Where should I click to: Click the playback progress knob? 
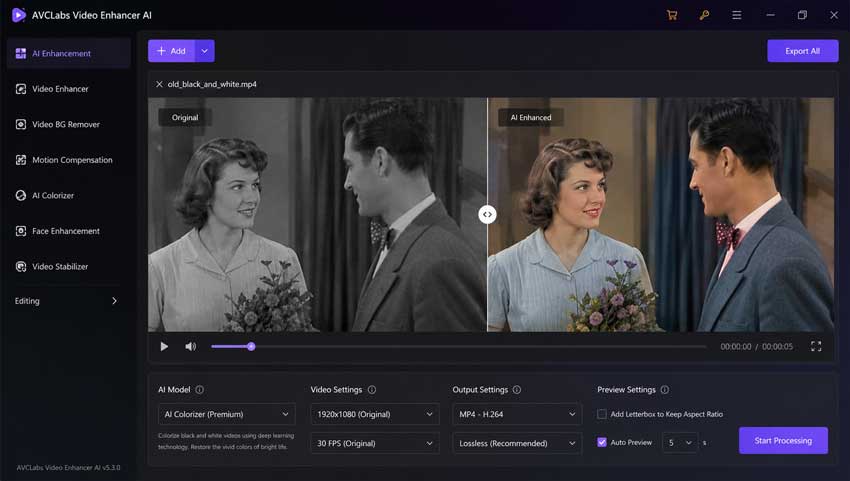point(251,347)
